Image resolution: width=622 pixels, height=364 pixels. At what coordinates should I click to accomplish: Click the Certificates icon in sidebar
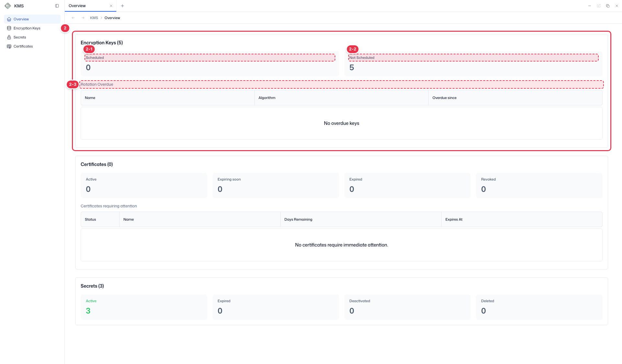(x=9, y=46)
